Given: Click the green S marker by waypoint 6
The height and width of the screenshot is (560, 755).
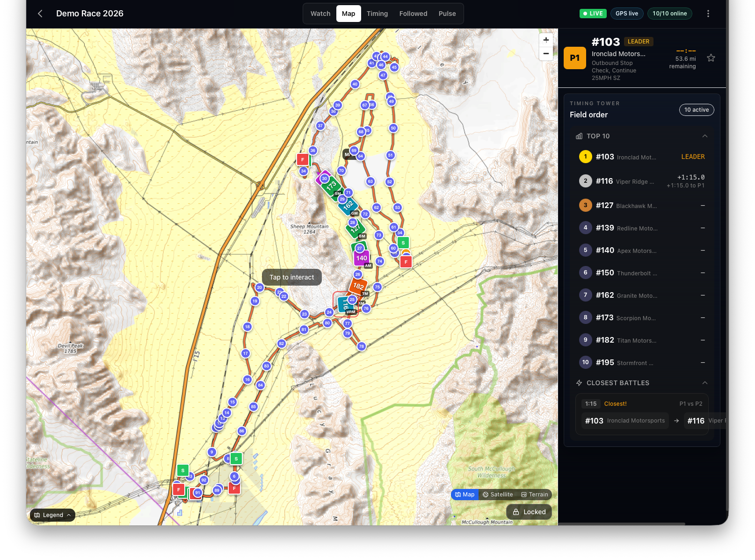Looking at the screenshot, I should pos(236,459).
